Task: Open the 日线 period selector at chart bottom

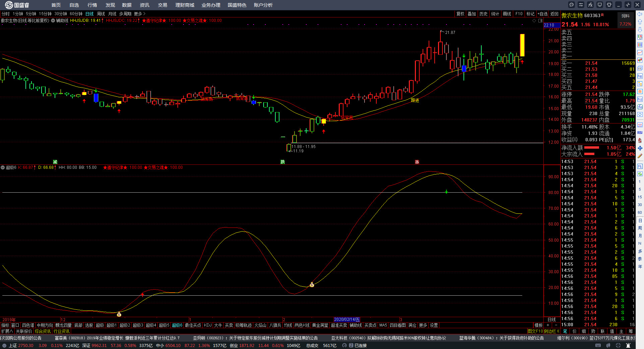Action: click(552, 319)
